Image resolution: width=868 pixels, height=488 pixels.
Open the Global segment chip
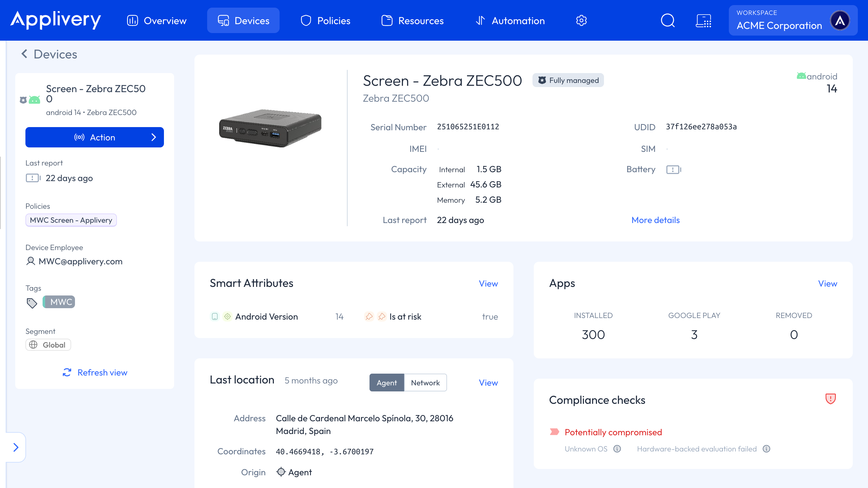pos(48,345)
